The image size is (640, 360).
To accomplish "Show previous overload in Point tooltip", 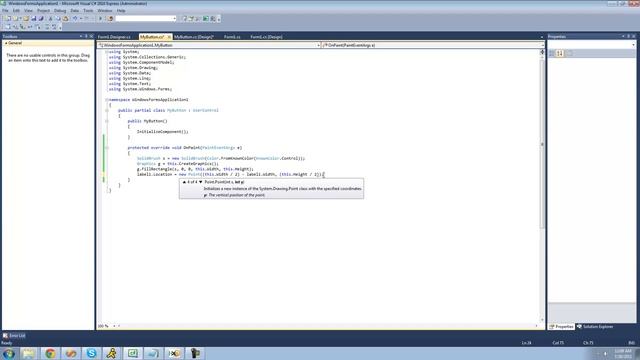I will [x=184, y=182].
